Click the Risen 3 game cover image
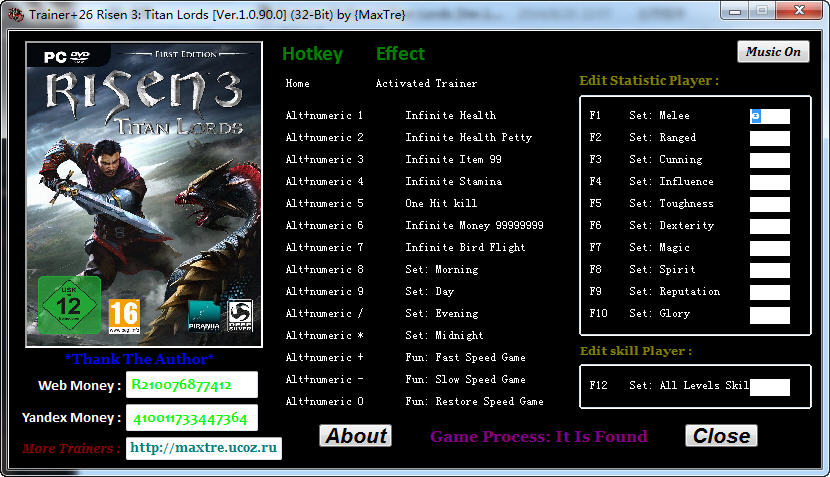This screenshot has width=830, height=477. click(x=144, y=194)
